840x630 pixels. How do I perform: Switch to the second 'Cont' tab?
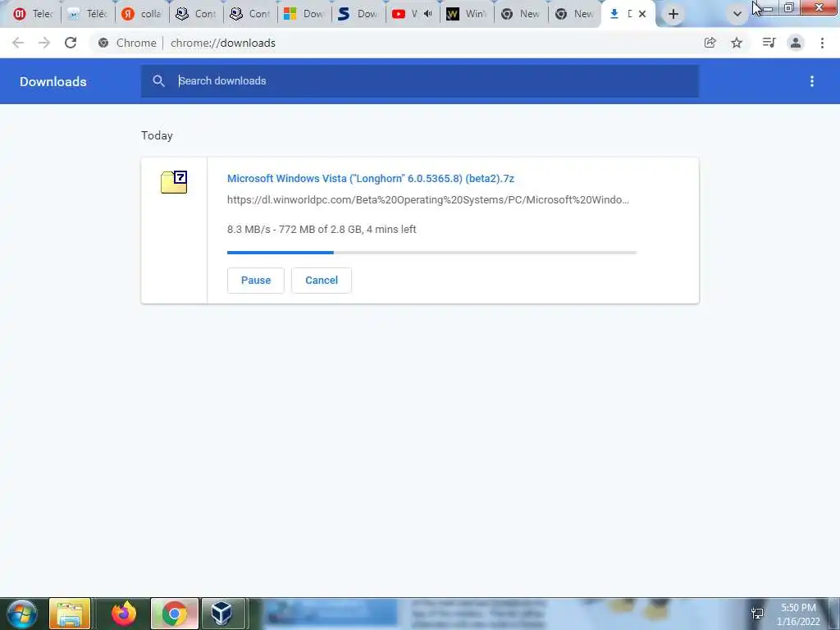249,14
